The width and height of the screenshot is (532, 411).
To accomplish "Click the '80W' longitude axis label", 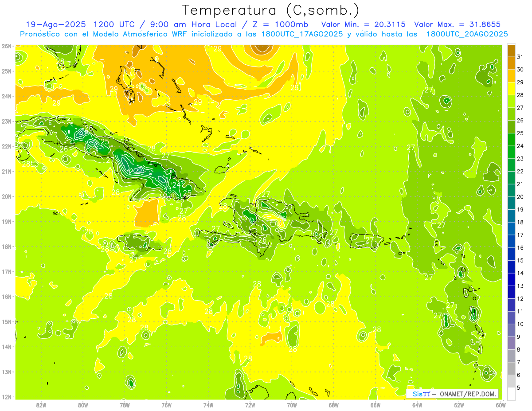I will pyautogui.click(x=83, y=405).
